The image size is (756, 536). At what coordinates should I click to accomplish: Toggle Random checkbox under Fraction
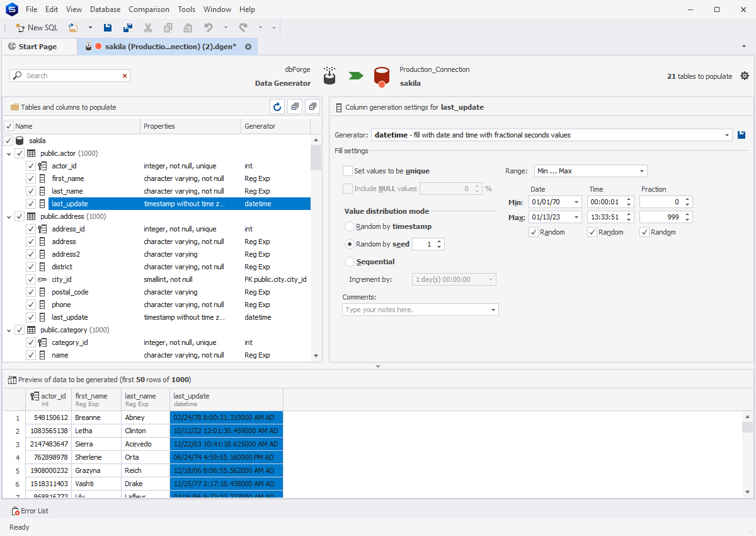click(644, 232)
